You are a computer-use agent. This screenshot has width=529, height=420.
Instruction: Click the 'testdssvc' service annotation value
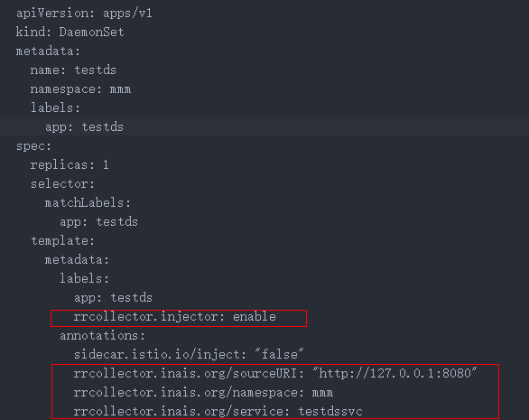(x=330, y=412)
